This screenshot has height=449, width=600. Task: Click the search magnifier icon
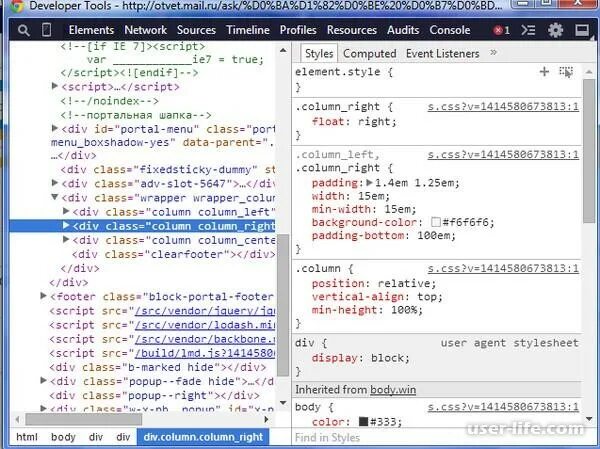[24, 30]
